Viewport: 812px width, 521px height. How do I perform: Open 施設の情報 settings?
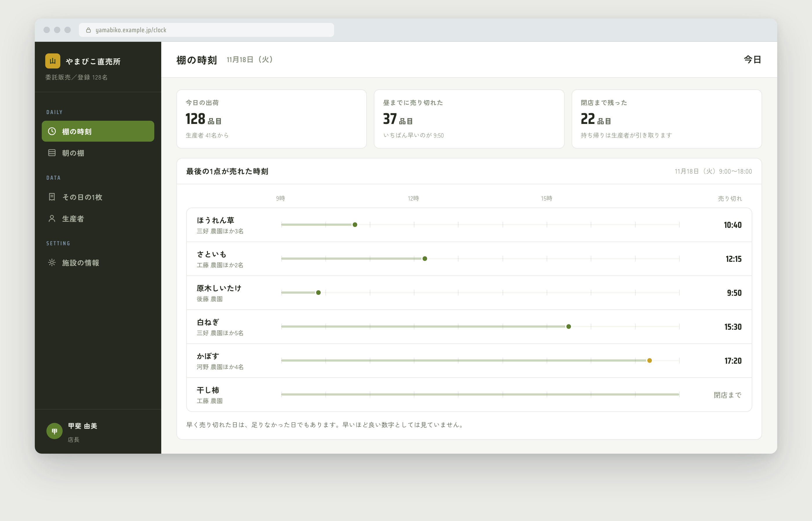[x=98, y=262]
